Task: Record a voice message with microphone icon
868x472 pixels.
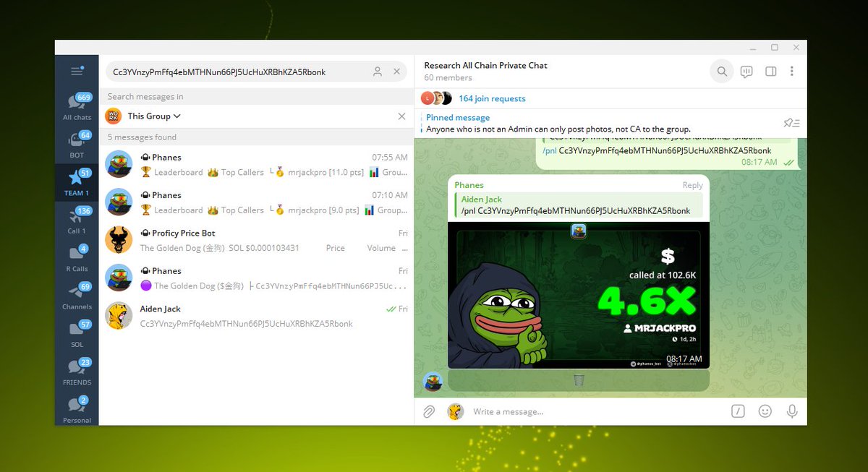Action: point(792,411)
